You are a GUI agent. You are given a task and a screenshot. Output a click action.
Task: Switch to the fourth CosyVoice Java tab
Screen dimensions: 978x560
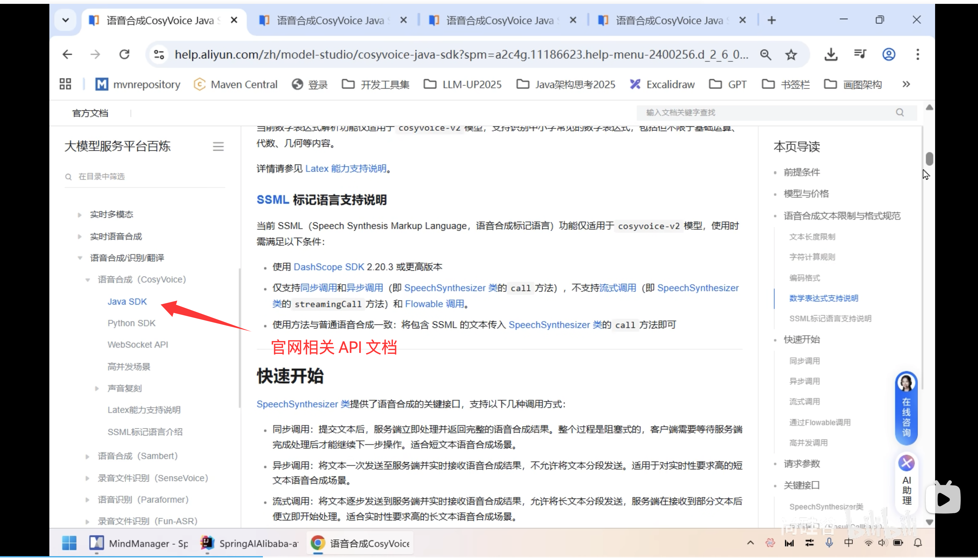point(669,20)
